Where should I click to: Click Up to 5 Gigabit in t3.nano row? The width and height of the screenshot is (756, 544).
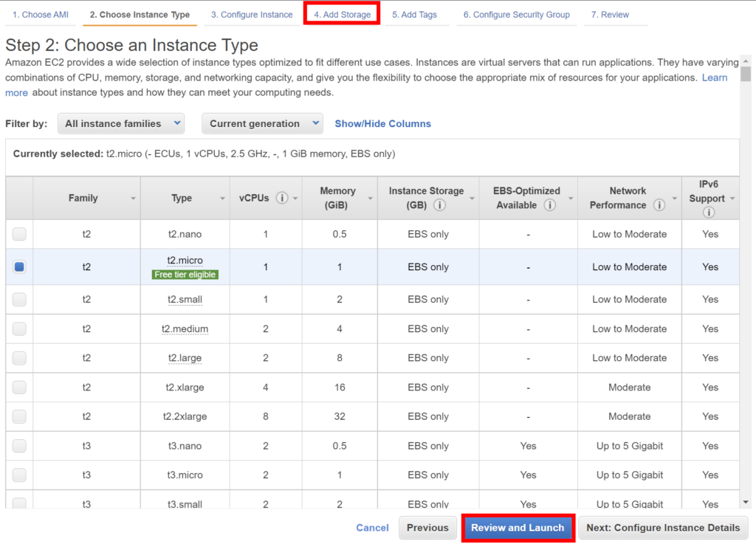[x=629, y=446]
